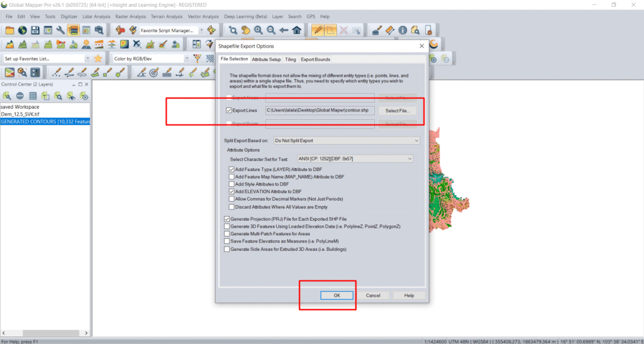Open attribute table icon in Control Center
Image resolution: width=644 pixels, height=344 pixels.
[33, 96]
